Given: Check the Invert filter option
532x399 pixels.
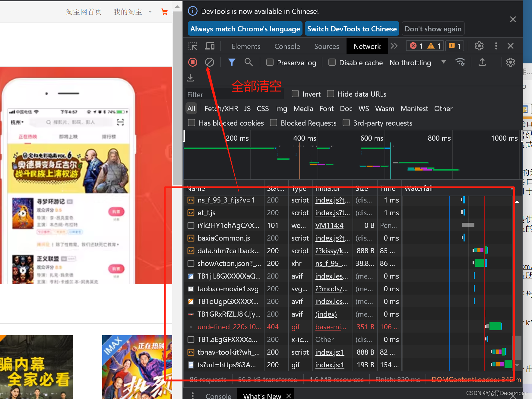Looking at the screenshot, I should (x=295, y=94).
